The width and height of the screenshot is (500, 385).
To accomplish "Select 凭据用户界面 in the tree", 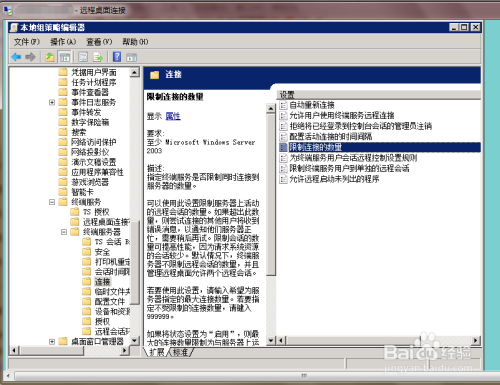I will (x=93, y=72).
